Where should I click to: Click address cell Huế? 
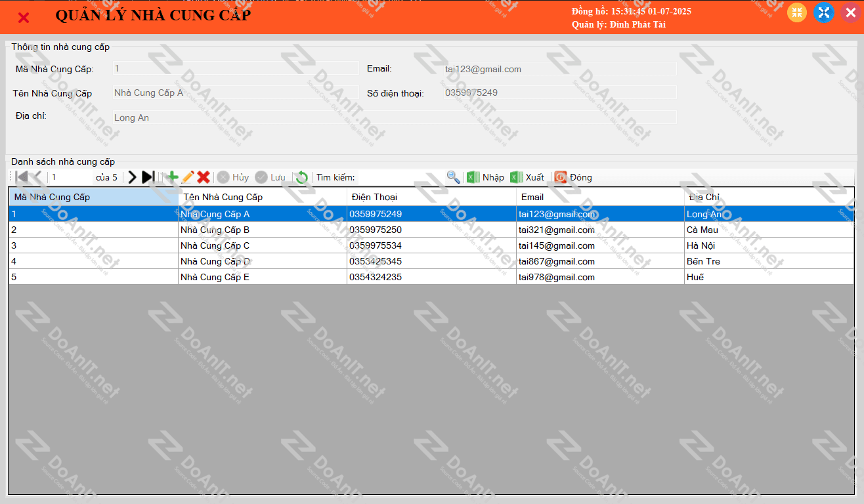click(769, 277)
